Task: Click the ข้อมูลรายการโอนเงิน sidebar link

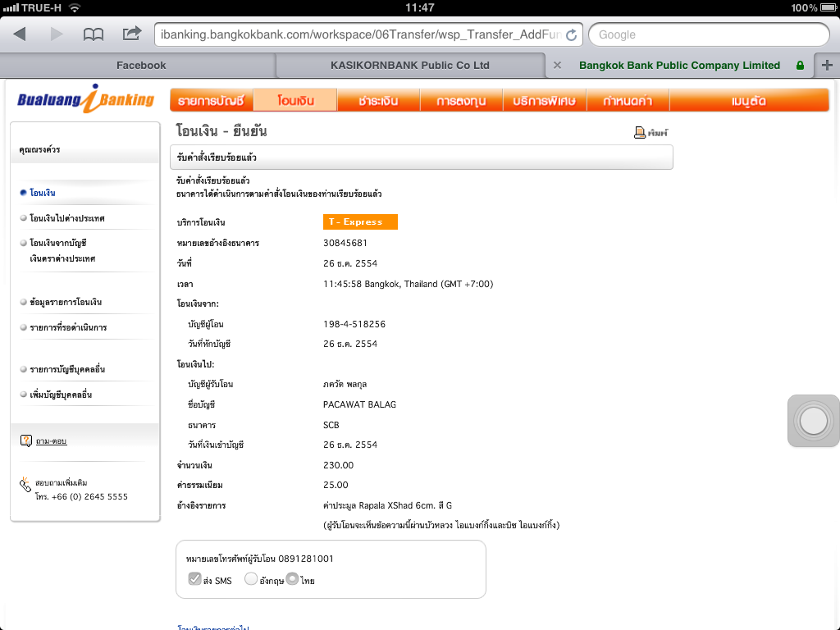Action: coord(66,302)
